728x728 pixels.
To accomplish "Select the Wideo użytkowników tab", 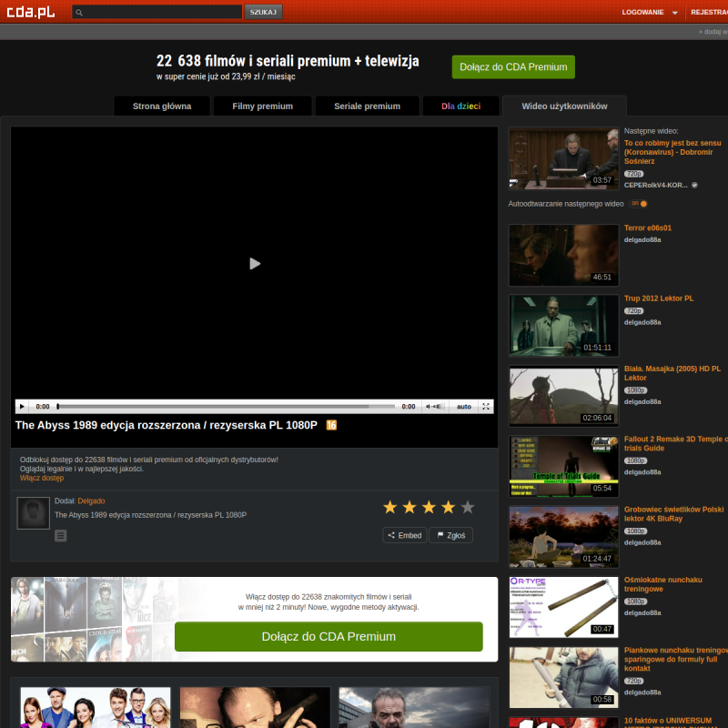I will click(x=564, y=106).
